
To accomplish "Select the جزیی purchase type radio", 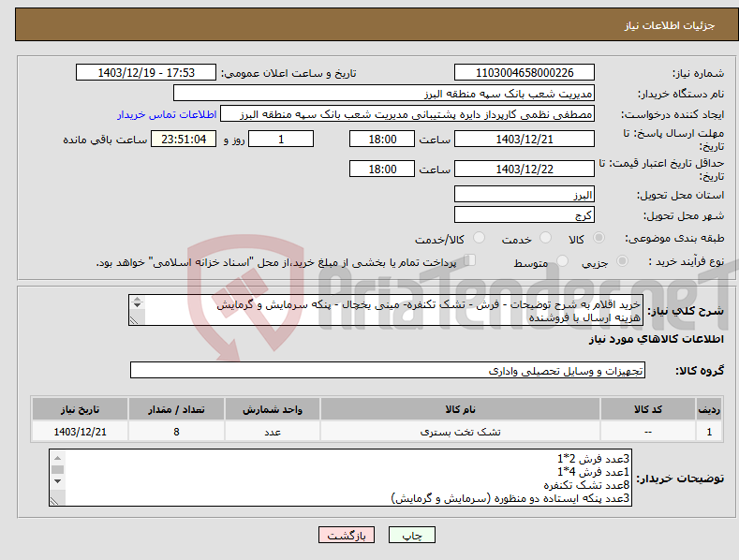I will (x=622, y=260).
